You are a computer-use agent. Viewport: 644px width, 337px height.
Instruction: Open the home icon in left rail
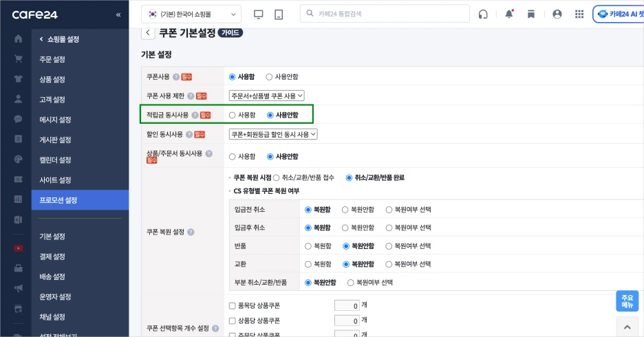(x=19, y=39)
